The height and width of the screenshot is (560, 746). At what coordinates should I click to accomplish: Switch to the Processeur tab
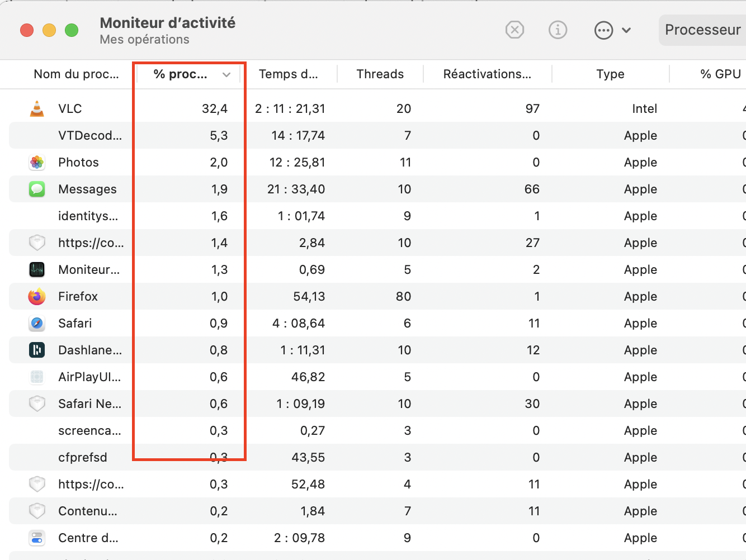(x=702, y=30)
